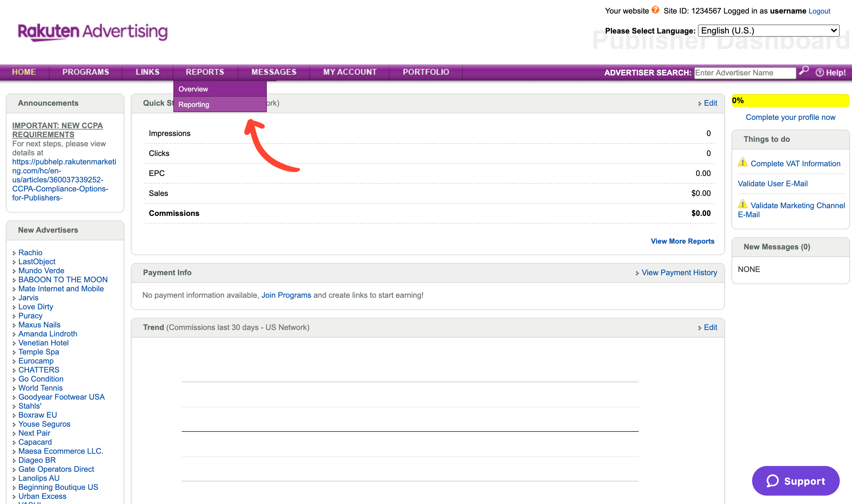
Task: Open Mate Internet and Mobile advertiser
Action: coord(61,289)
